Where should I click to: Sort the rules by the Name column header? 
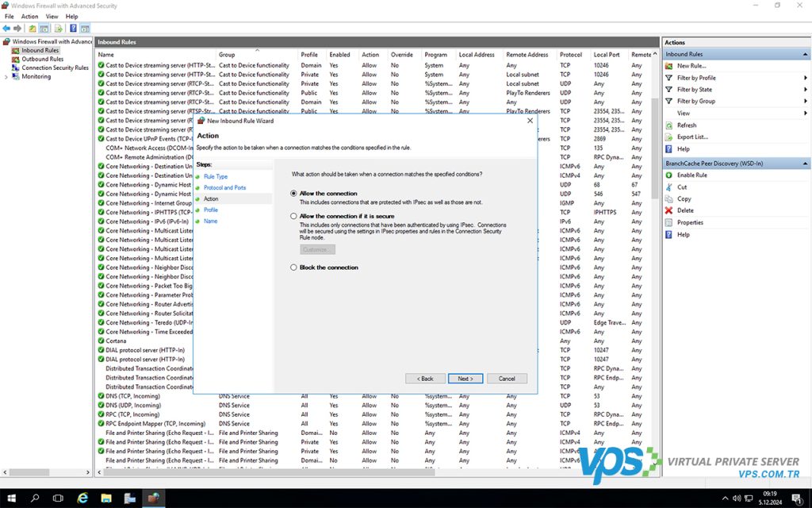tap(155, 55)
